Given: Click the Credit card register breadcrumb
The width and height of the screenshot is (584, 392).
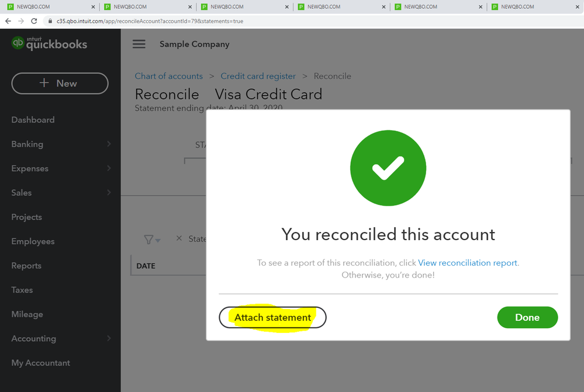Looking at the screenshot, I should pyautogui.click(x=258, y=76).
